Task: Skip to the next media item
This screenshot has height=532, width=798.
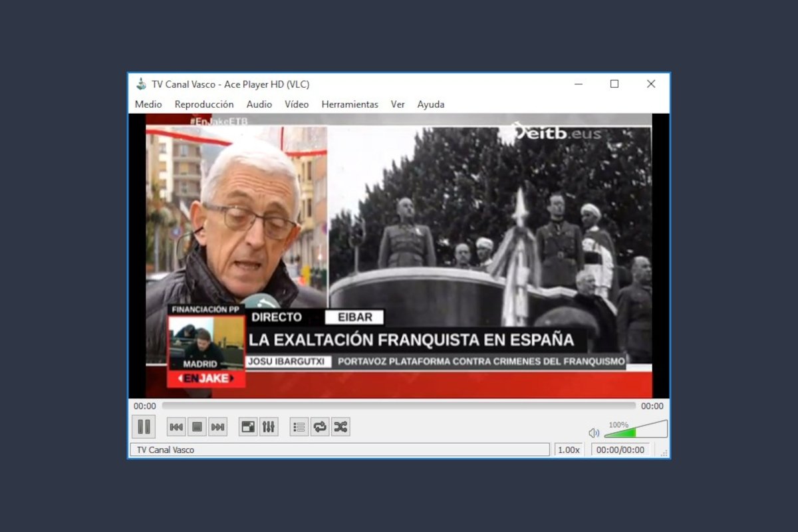Action: [x=217, y=427]
